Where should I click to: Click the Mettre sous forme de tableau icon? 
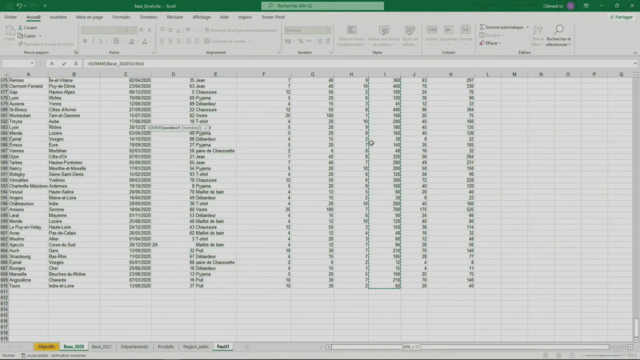point(384,30)
